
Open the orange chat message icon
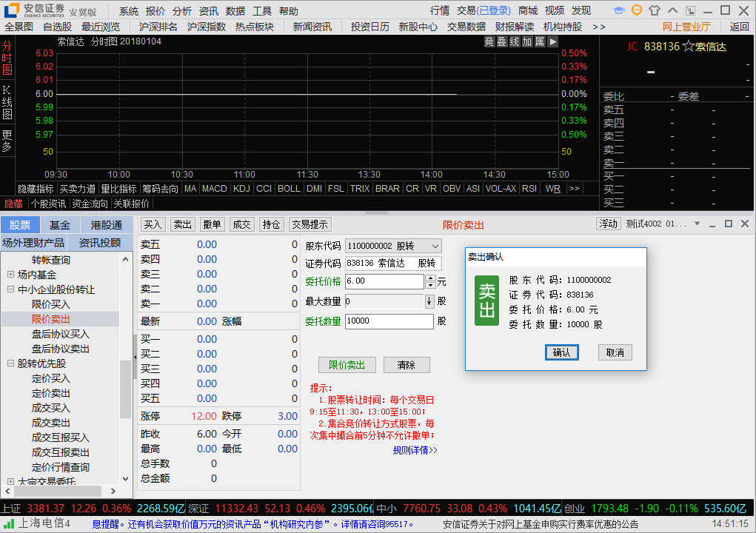(x=637, y=10)
